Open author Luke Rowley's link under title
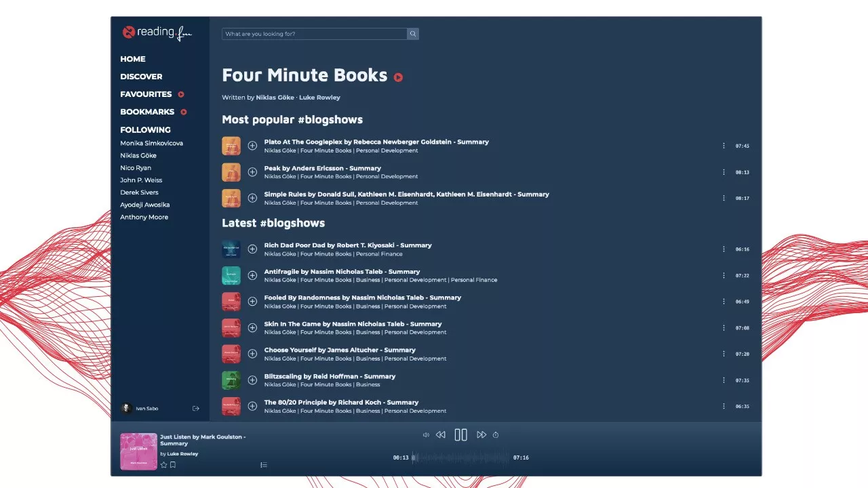The height and width of the screenshot is (488, 868). [x=319, y=98]
